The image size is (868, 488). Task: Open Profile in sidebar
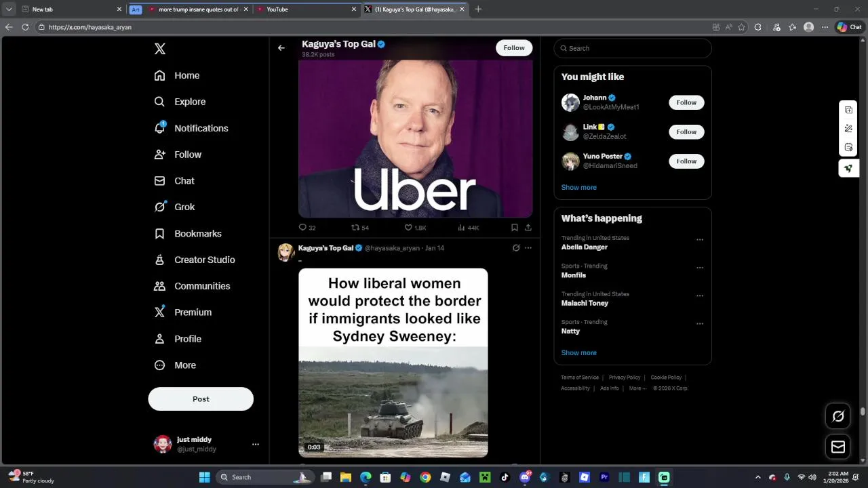point(178,339)
